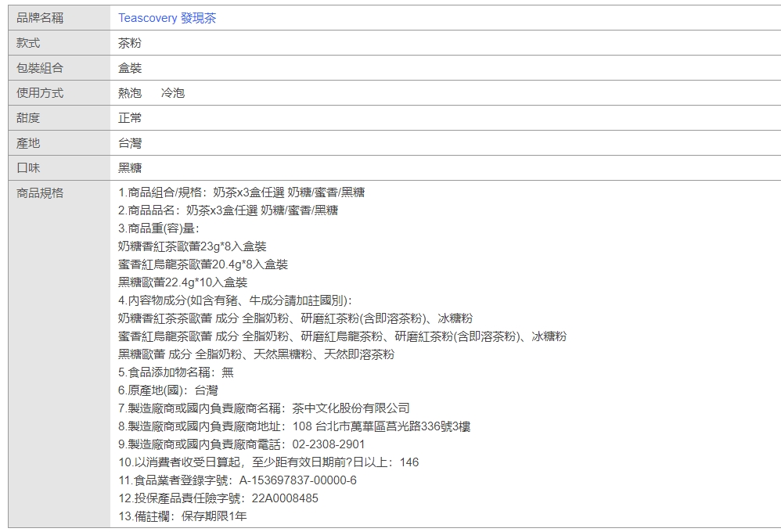Select the 盒裝 value text

[129, 68]
